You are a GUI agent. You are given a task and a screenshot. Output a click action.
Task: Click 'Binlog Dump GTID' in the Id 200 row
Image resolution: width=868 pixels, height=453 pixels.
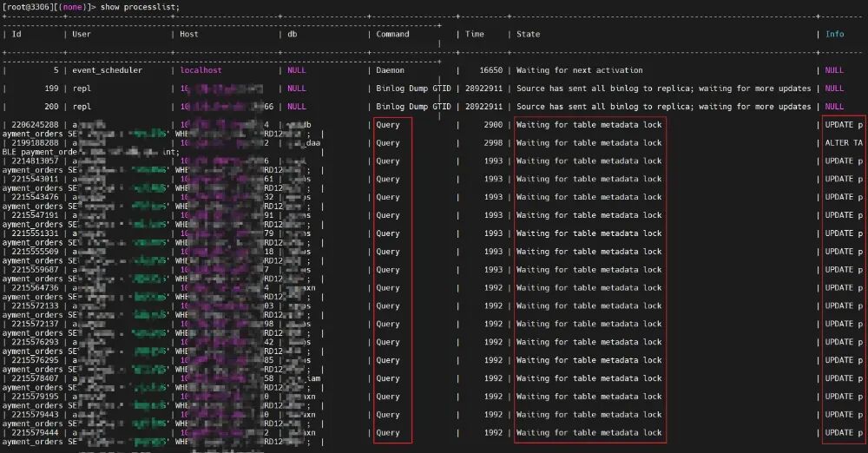coord(413,107)
